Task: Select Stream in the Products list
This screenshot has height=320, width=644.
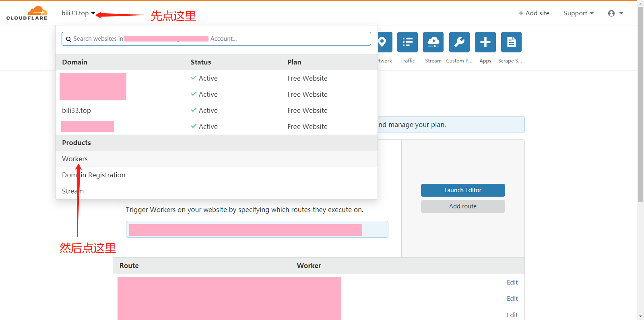Action: tap(73, 191)
